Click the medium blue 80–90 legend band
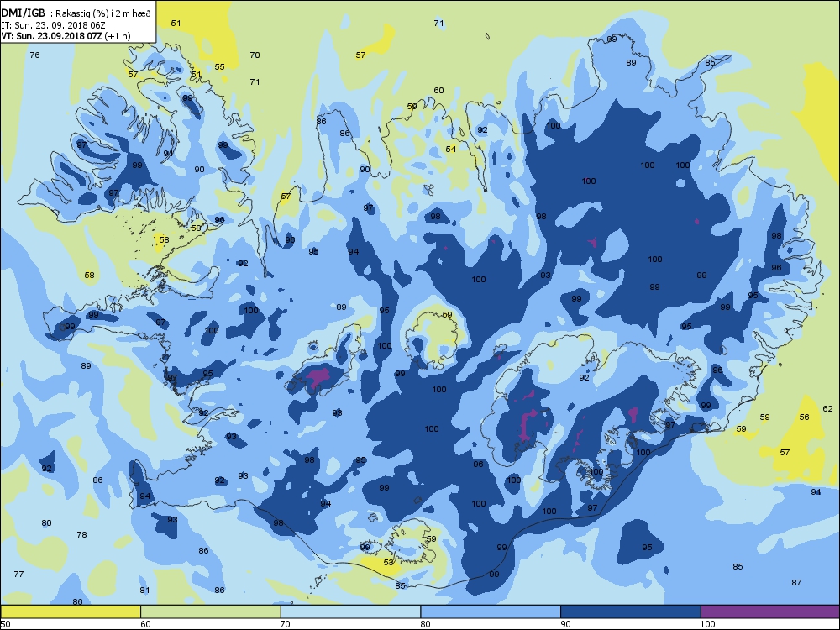This screenshot has width=840, height=630. tap(491, 612)
